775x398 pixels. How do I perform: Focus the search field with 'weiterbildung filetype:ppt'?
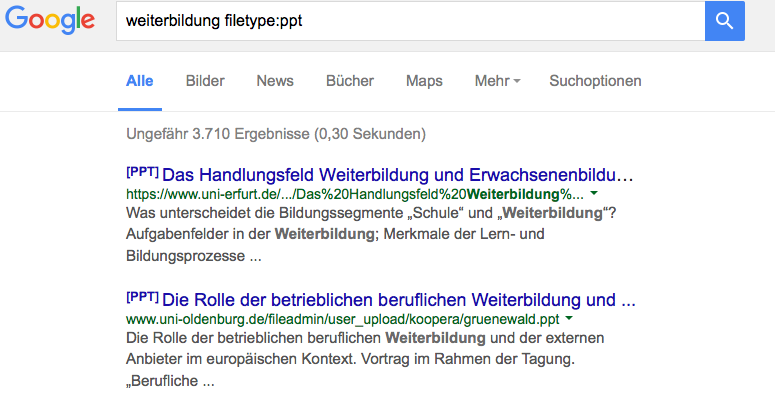(x=411, y=21)
